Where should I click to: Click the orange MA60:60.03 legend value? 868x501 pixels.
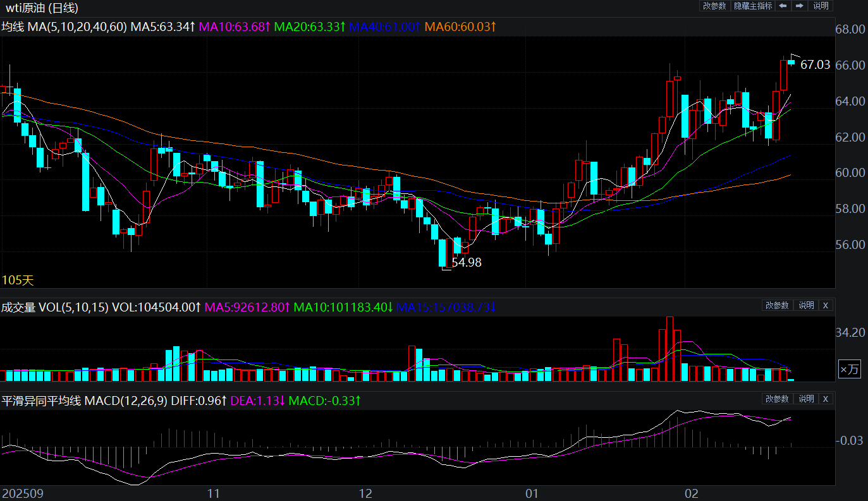pos(460,27)
